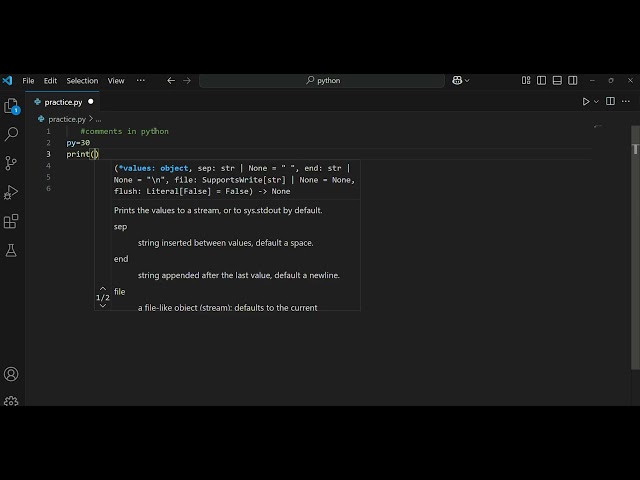Open the Accounts menu
640x480 pixels.
point(11,374)
